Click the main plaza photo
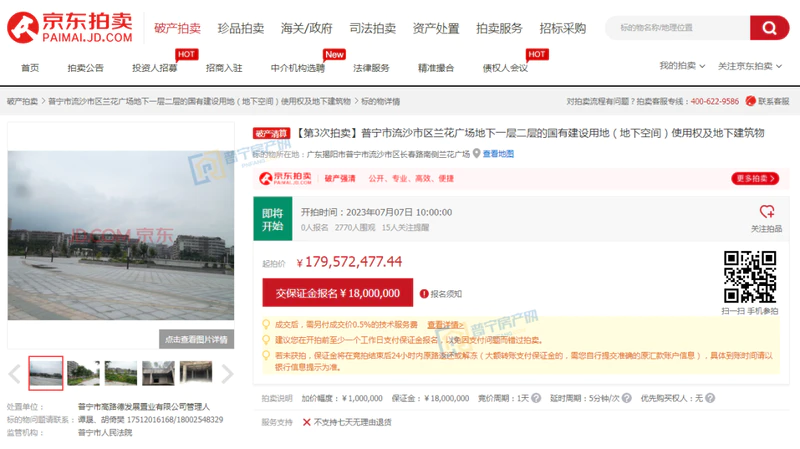The height and width of the screenshot is (449, 800). (x=121, y=235)
